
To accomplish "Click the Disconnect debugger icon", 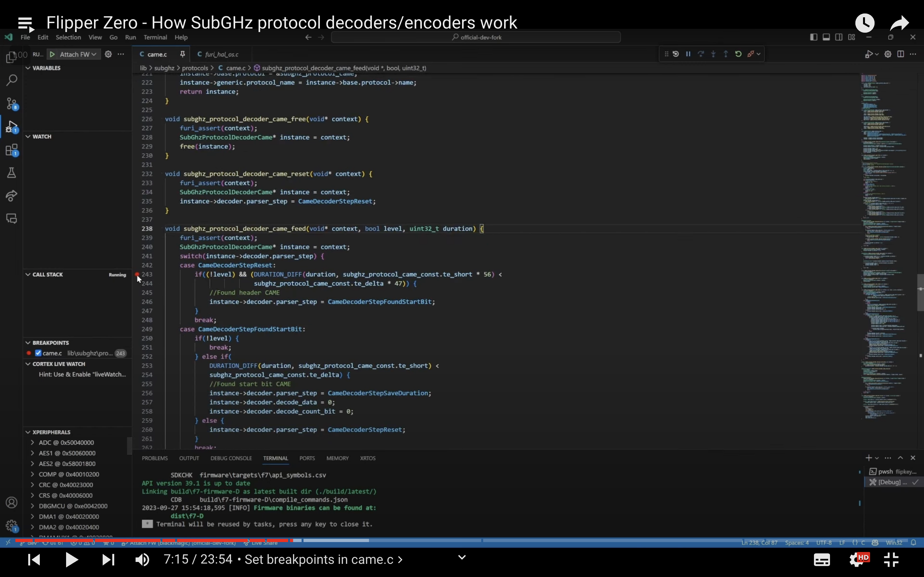I will pos(751,54).
